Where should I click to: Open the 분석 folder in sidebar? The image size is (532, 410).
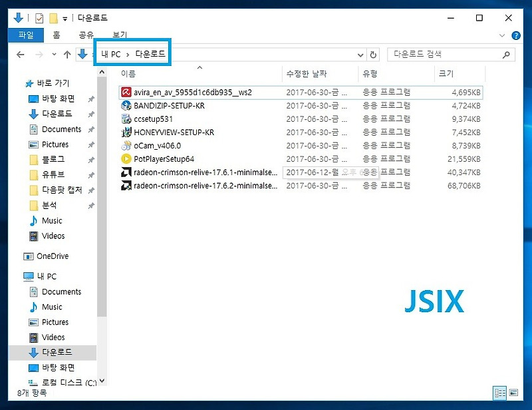coord(43,205)
